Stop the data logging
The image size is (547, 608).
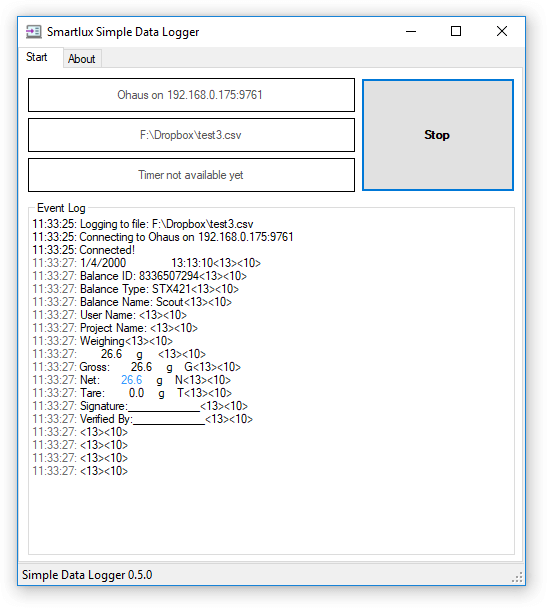tap(438, 135)
